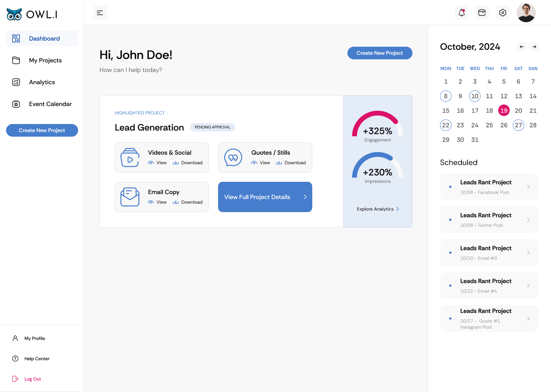551x392 pixels.
Task: Click the OWL.I owl logo
Action: click(32, 15)
